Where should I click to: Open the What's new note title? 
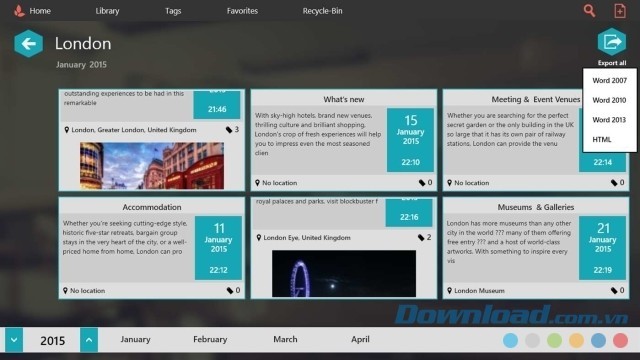click(344, 100)
